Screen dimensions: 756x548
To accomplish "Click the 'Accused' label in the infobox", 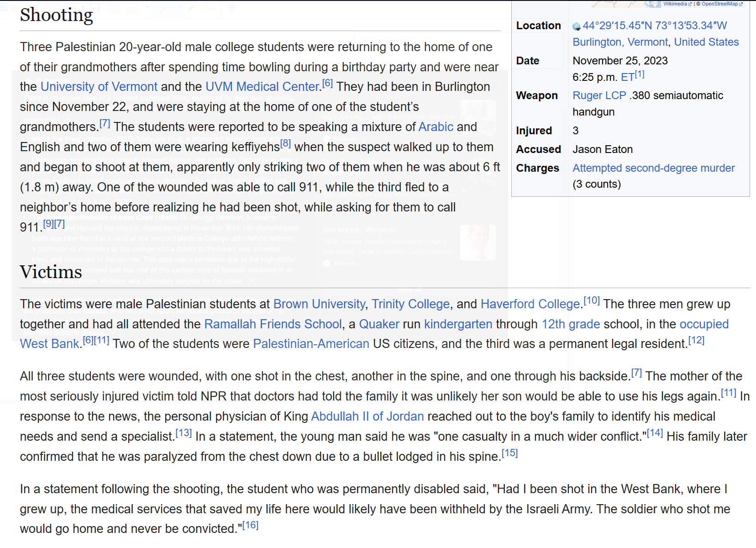I will tap(539, 149).
